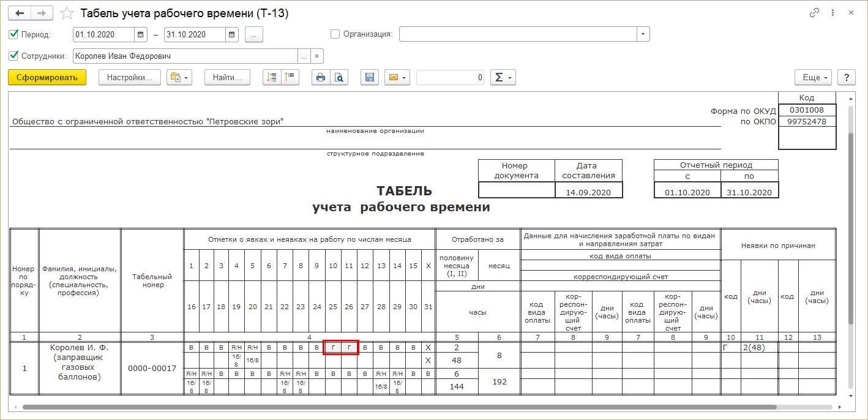Select the Г mark for day 11

(349, 348)
